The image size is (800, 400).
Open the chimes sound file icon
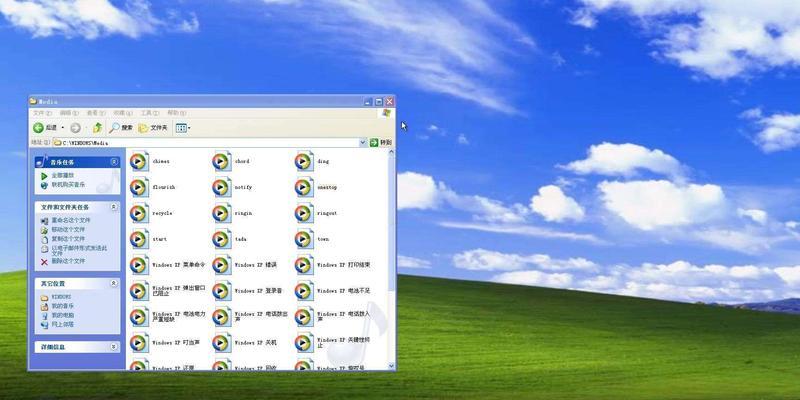point(139,161)
